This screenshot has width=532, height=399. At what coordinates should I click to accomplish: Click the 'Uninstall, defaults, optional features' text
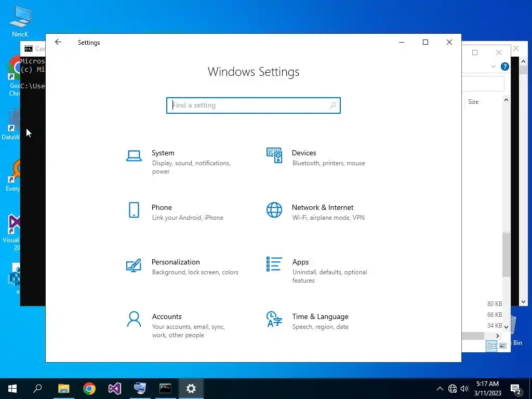coord(330,276)
